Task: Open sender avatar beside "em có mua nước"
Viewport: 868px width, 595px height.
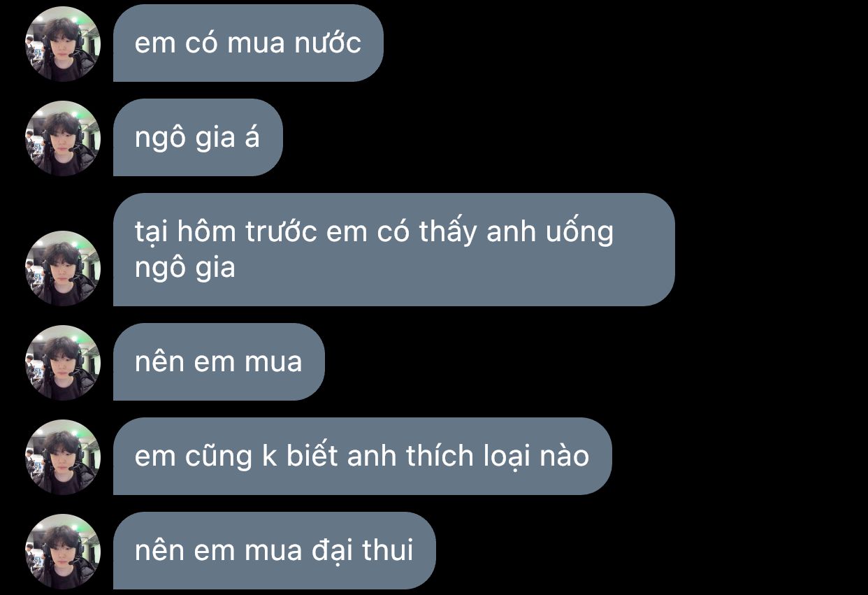Action: [x=63, y=43]
